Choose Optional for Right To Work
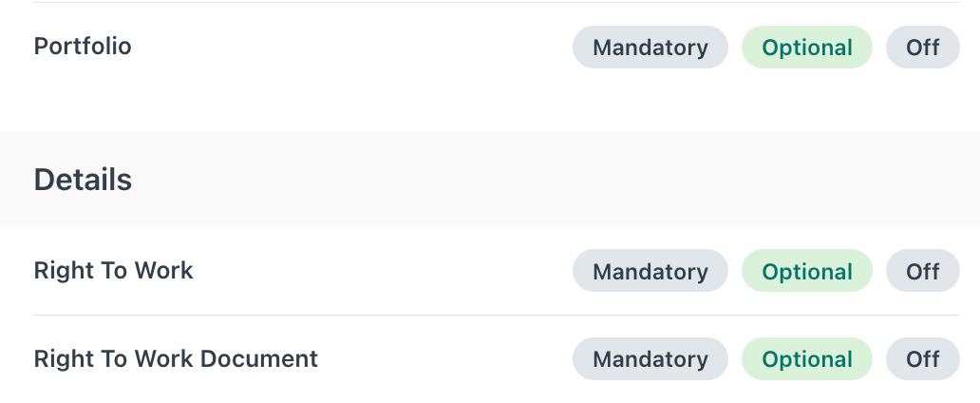The width and height of the screenshot is (980, 403). [x=806, y=271]
